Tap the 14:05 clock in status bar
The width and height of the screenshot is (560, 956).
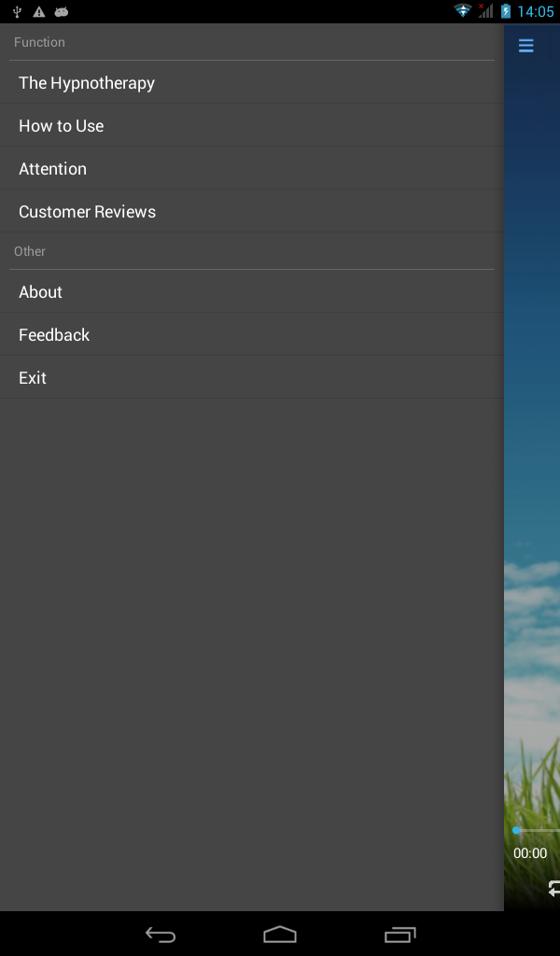click(x=535, y=11)
